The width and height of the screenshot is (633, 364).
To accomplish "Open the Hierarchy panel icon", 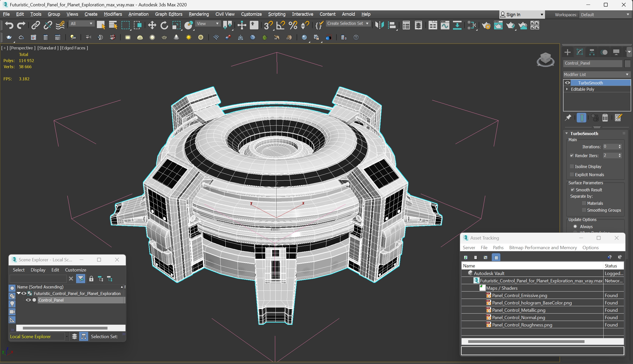I will [x=592, y=52].
